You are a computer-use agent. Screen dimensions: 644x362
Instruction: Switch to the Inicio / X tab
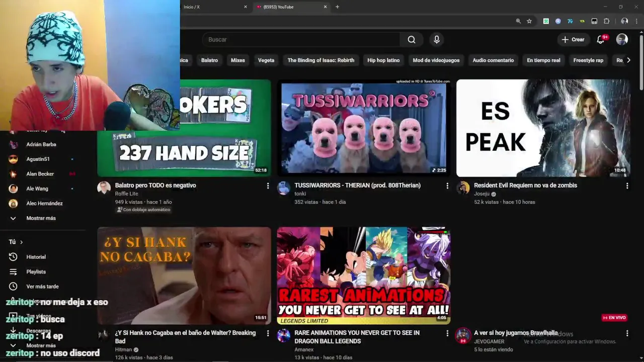coord(211,7)
